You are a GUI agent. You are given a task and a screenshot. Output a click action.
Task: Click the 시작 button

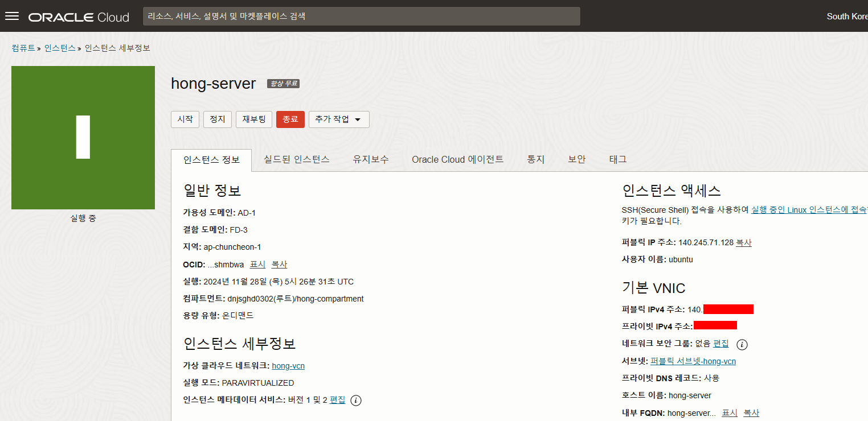click(185, 119)
